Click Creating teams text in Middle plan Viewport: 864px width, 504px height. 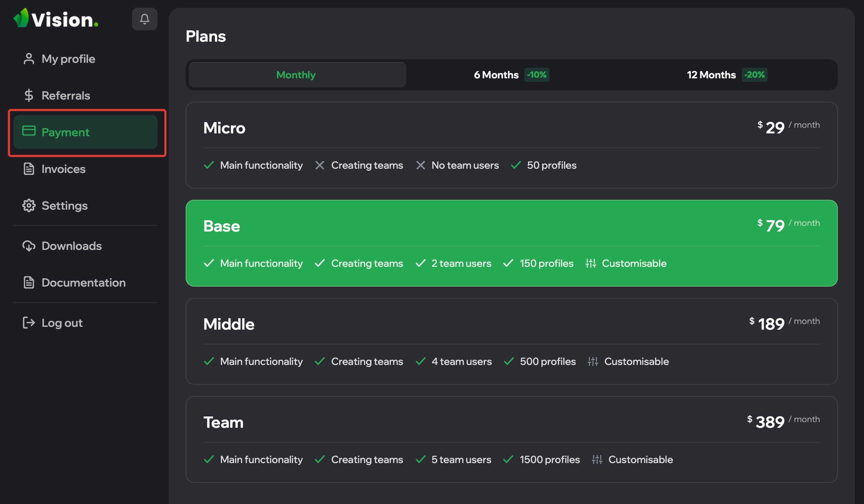367,361
